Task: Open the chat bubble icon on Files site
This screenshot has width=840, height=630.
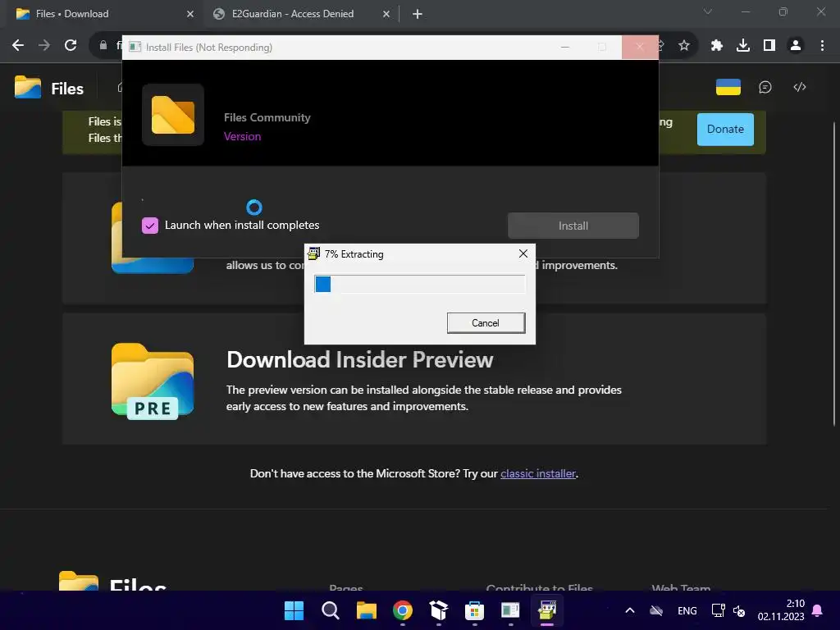Action: [765, 87]
